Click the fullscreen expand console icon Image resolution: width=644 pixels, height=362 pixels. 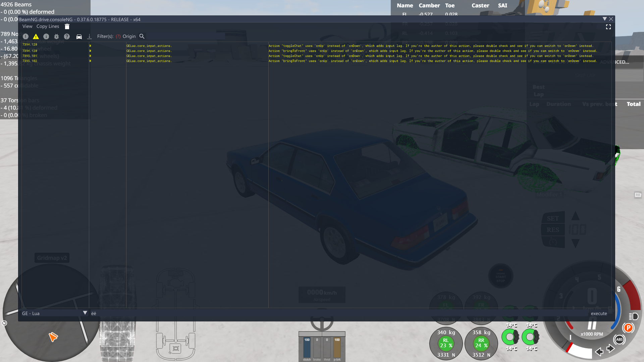[608, 27]
